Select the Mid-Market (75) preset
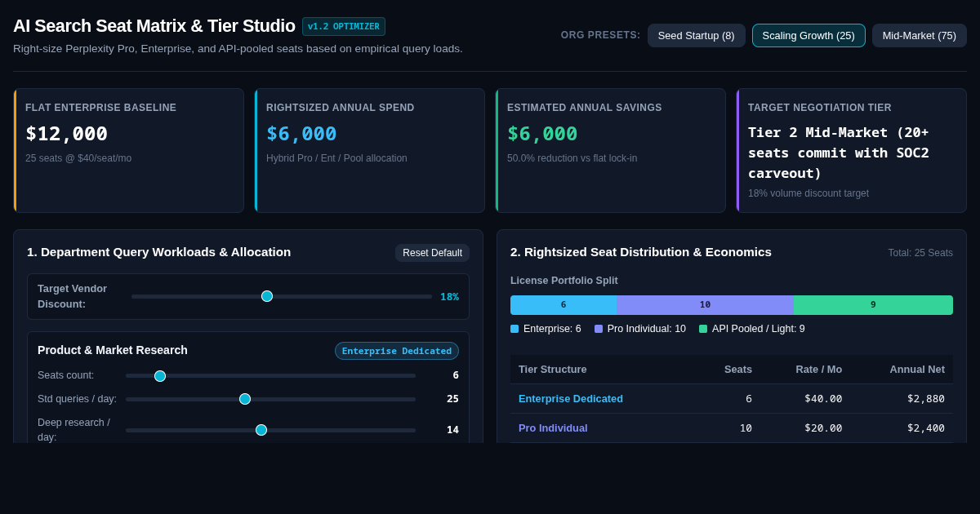The image size is (980, 514). coord(919,35)
